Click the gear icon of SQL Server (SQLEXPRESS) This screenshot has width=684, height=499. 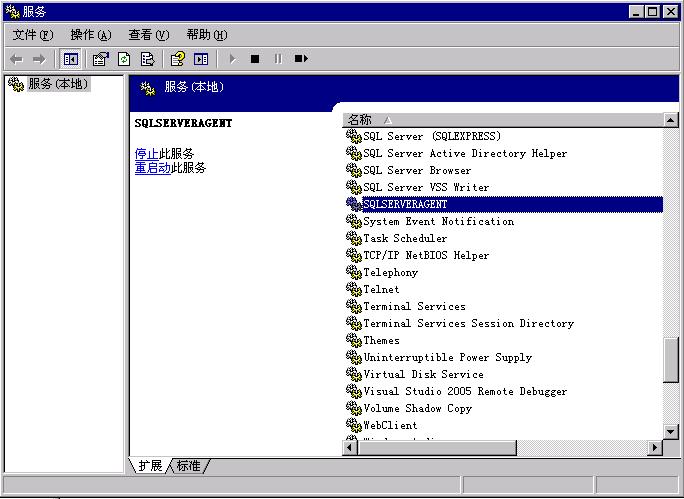(354, 136)
